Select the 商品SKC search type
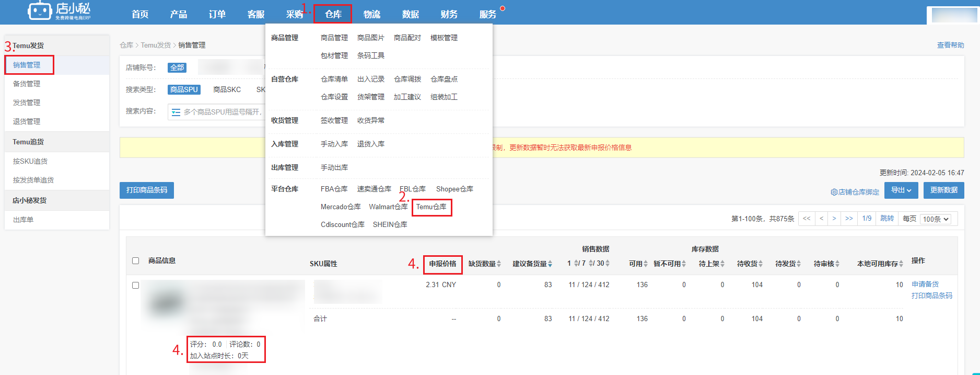Viewport: 980px width, 375px height. point(227,90)
